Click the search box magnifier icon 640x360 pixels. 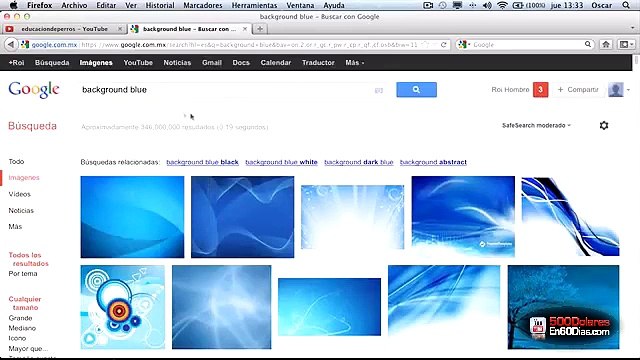click(587, 44)
